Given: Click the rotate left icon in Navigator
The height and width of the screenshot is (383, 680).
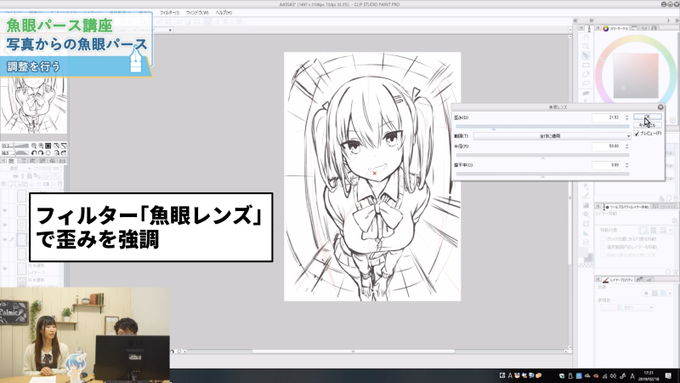Looking at the screenshot, I should pyautogui.click(x=34, y=153).
